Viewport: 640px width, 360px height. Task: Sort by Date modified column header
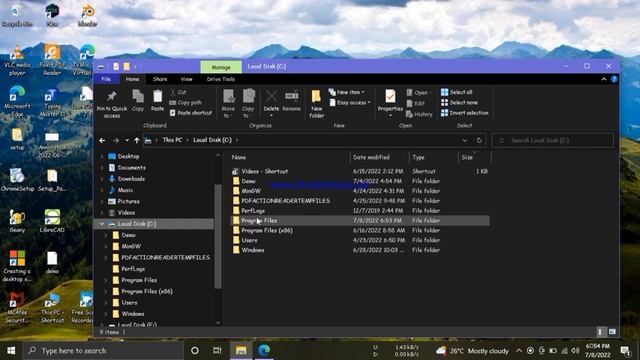380,157
